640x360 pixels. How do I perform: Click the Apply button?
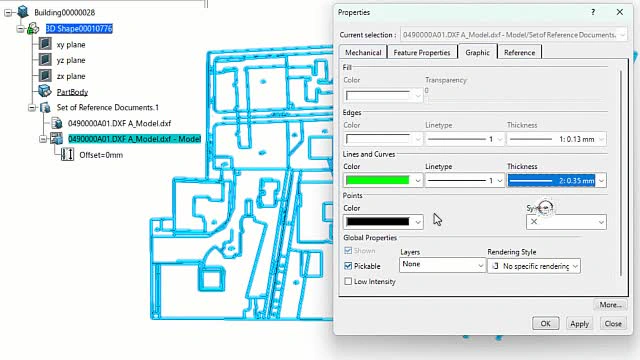pos(579,323)
